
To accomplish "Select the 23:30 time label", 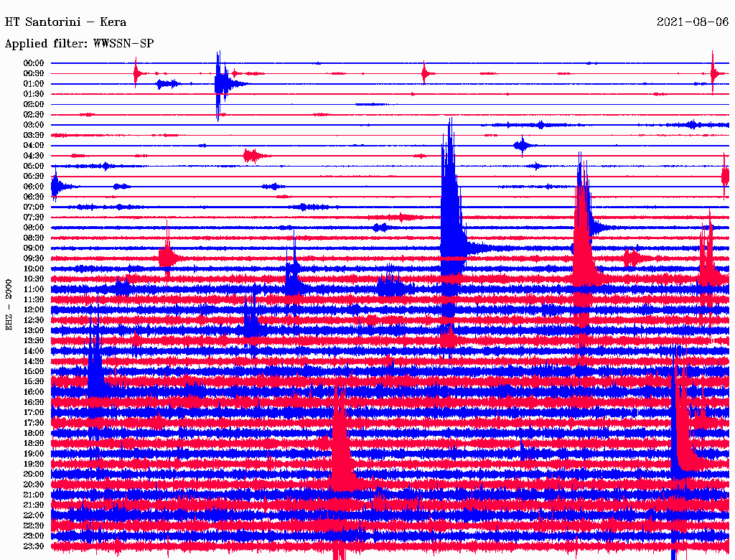I will point(34,546).
